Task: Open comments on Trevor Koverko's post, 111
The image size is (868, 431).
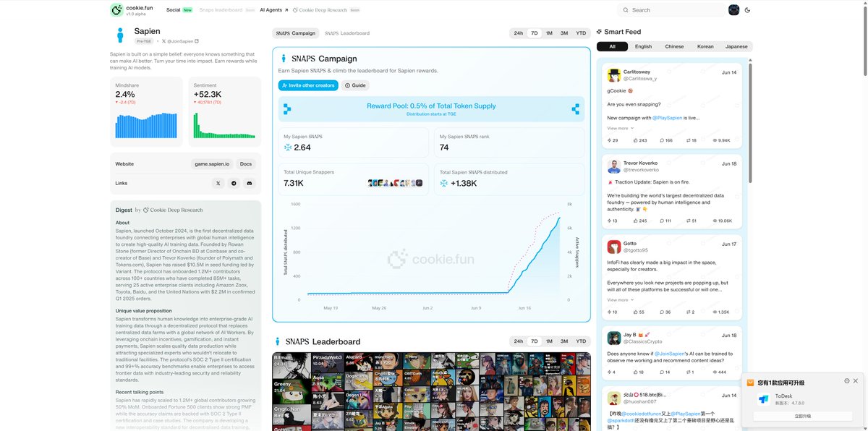Action: (664, 221)
